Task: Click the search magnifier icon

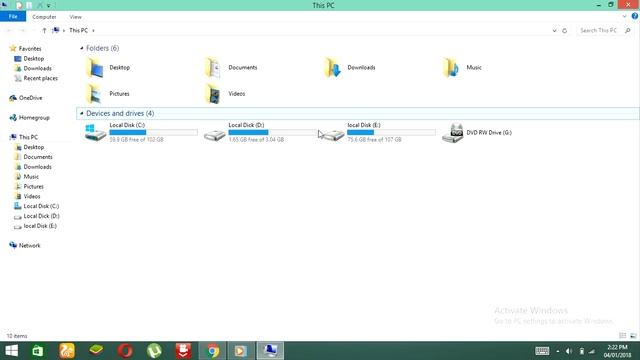Action: tap(628, 31)
